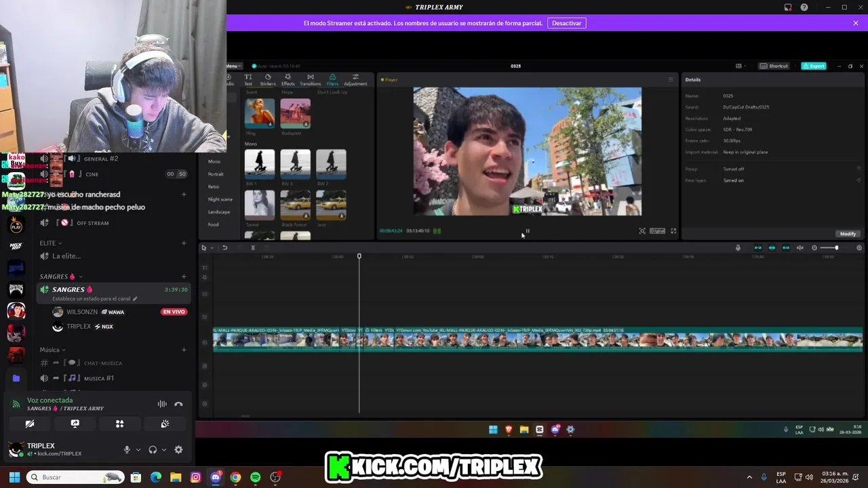The height and width of the screenshot is (488, 868).
Task: Add a channel to the ELITE category
Action: (184, 243)
